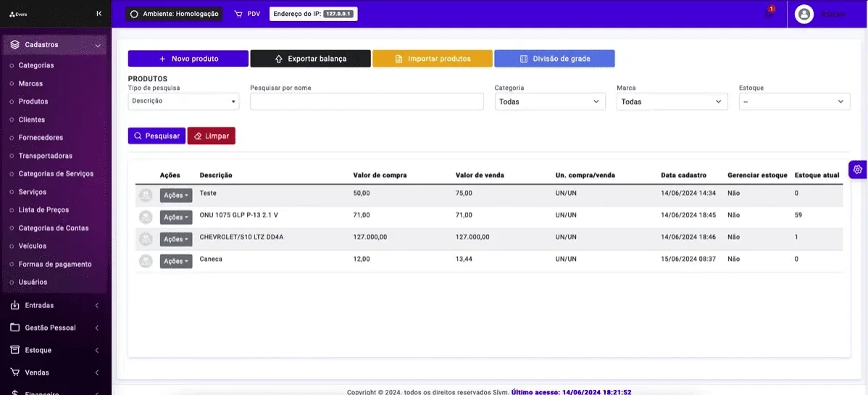Go to Clientes in sidebar
The image size is (868, 395).
pos(32,120)
